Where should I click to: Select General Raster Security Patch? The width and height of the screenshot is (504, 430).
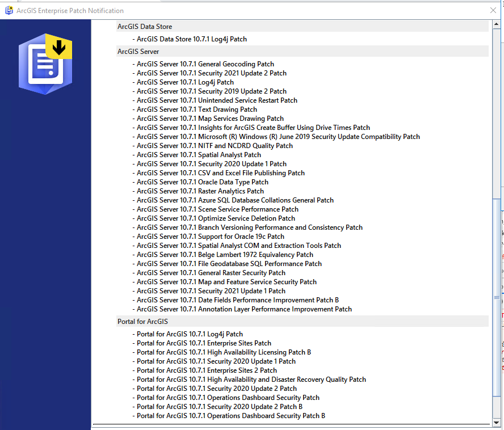pyautogui.click(x=209, y=273)
